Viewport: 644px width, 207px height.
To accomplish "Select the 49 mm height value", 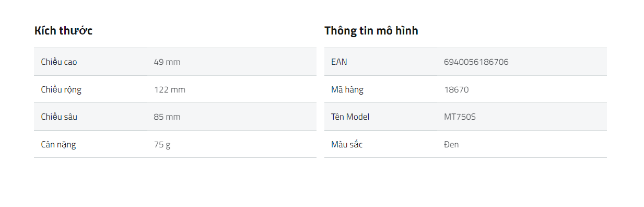I will point(167,62).
